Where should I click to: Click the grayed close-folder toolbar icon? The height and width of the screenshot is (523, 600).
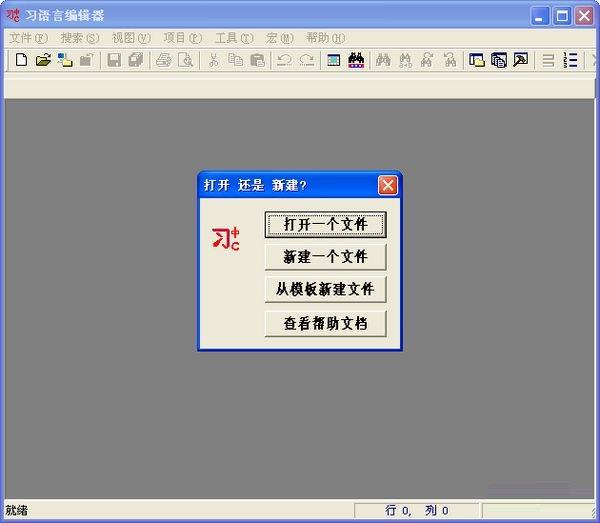tap(86, 60)
